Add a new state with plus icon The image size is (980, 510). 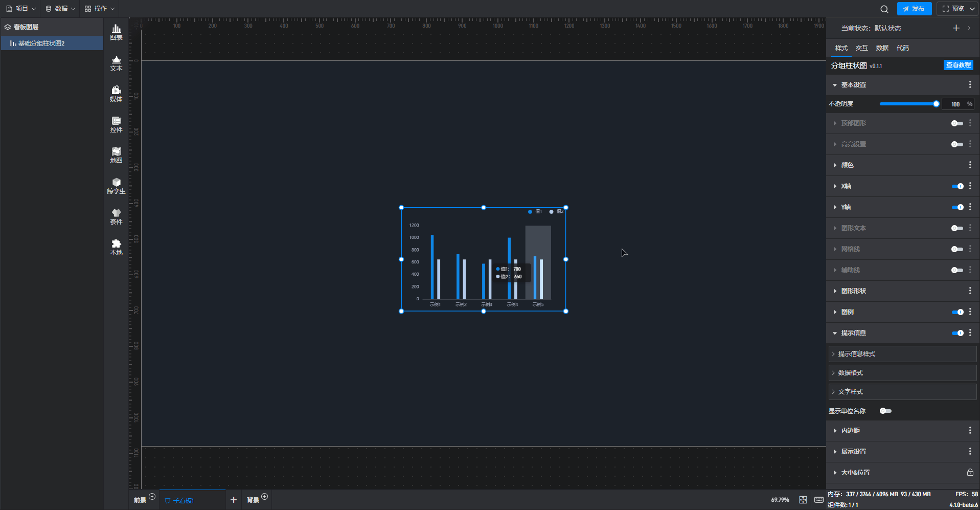click(x=956, y=28)
